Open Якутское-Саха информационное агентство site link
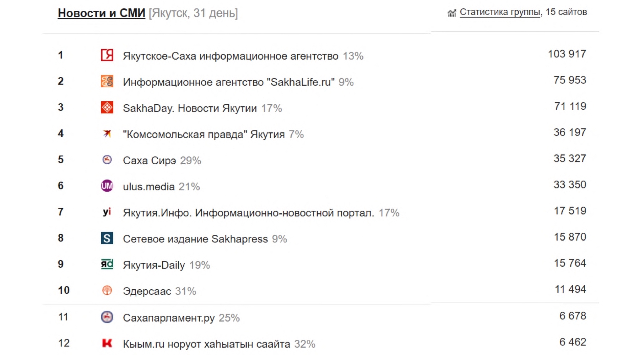The height and width of the screenshot is (355, 644). (230, 56)
